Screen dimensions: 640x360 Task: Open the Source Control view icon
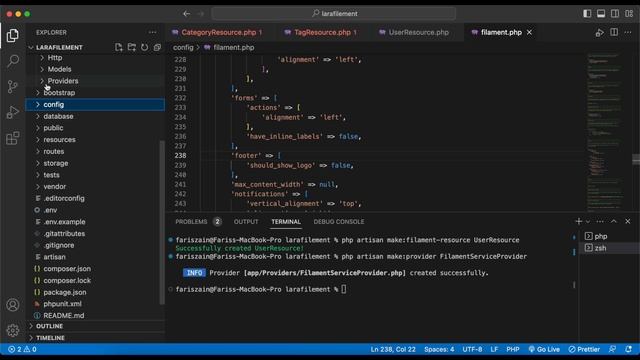[13, 87]
